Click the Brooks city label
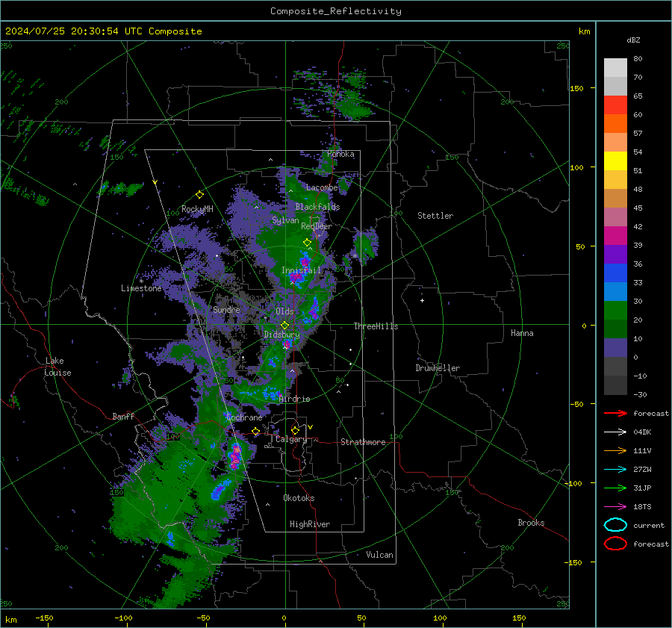672x628 pixels. point(531,523)
